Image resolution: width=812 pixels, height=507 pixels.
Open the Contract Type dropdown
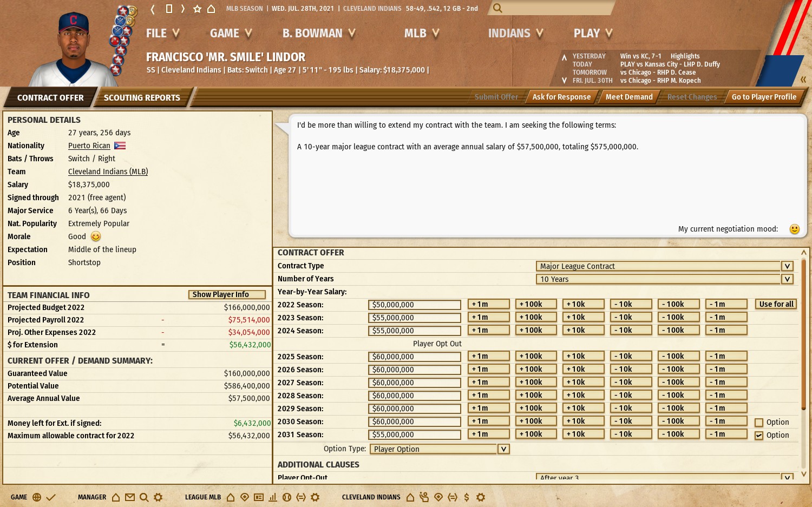point(787,266)
